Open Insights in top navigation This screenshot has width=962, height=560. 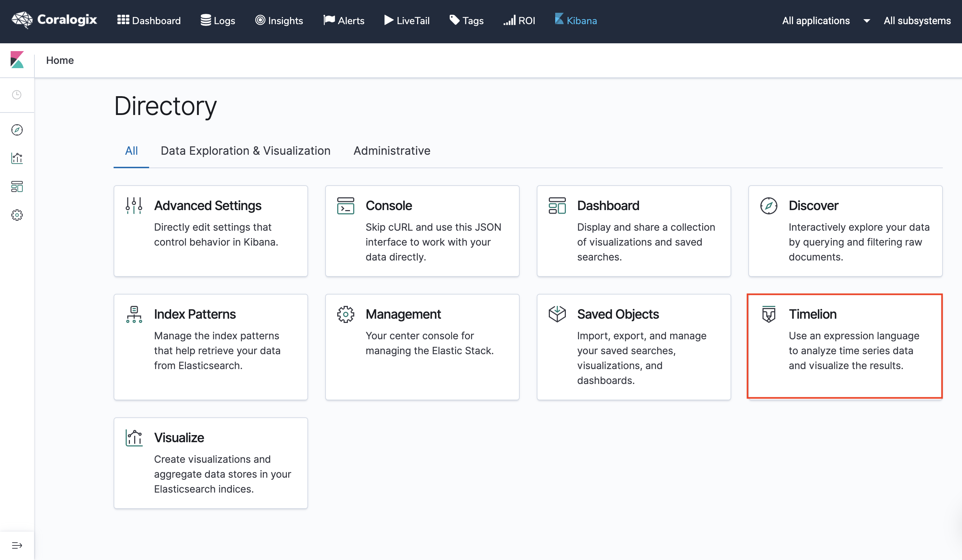(x=279, y=20)
